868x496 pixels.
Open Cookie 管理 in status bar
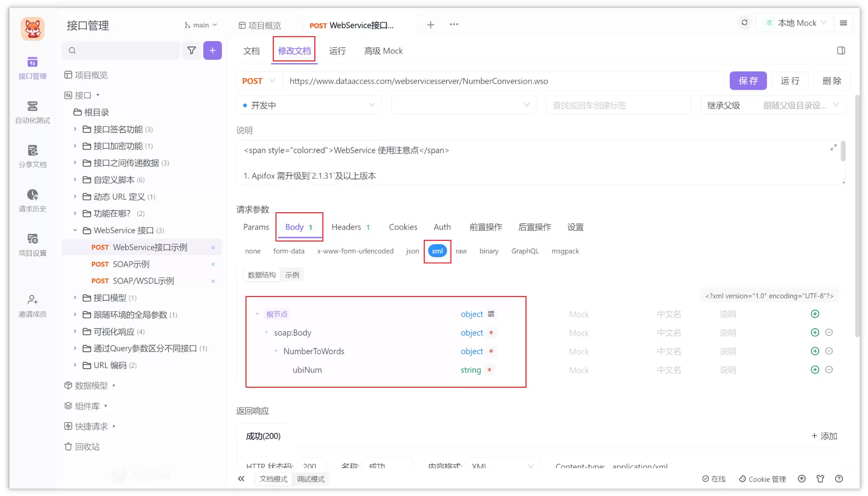762,479
